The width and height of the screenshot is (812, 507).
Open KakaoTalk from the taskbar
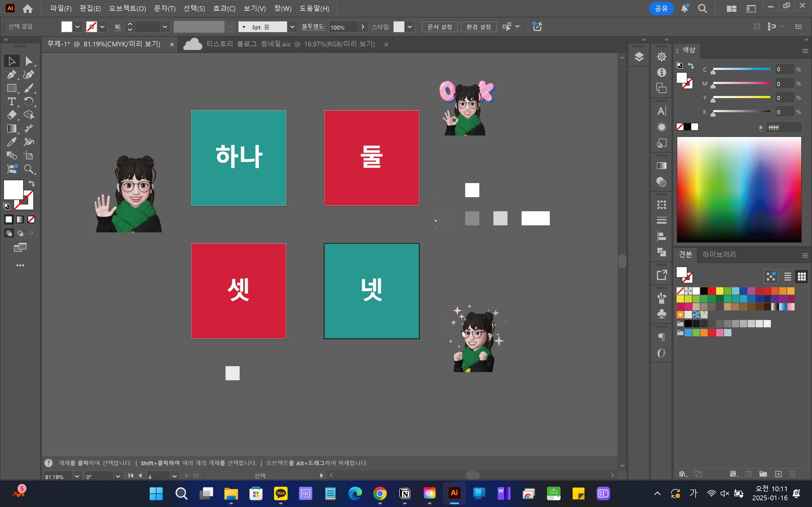coord(281,493)
